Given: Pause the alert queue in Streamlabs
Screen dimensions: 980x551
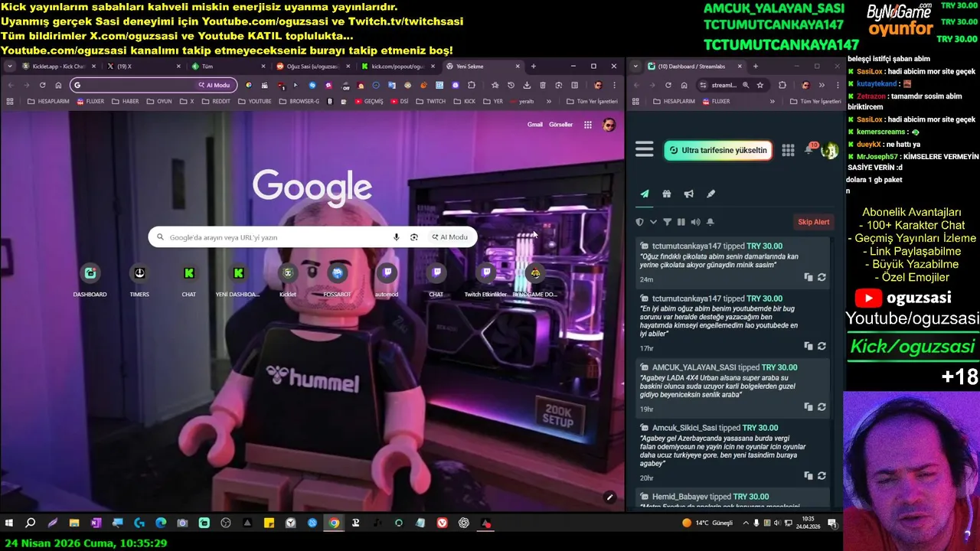Looking at the screenshot, I should point(681,222).
